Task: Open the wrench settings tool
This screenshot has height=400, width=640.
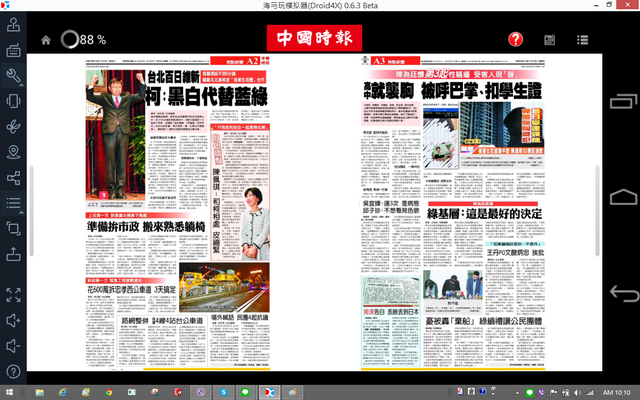Action: point(13,76)
